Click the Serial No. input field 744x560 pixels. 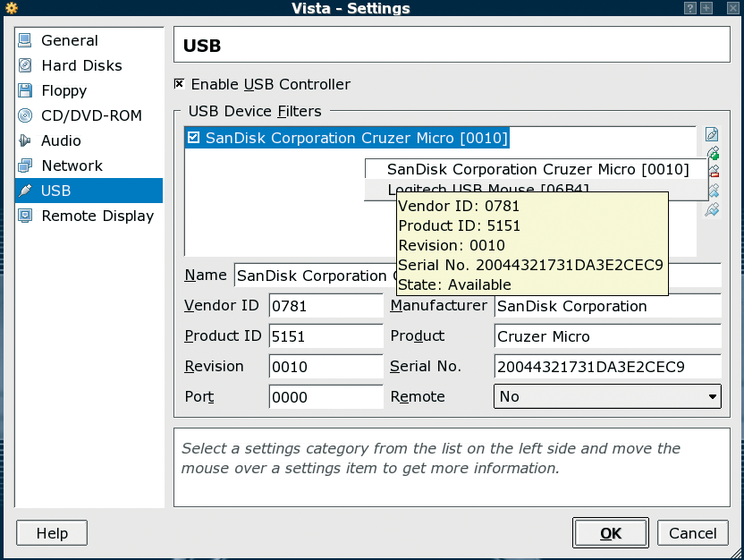[607, 367]
